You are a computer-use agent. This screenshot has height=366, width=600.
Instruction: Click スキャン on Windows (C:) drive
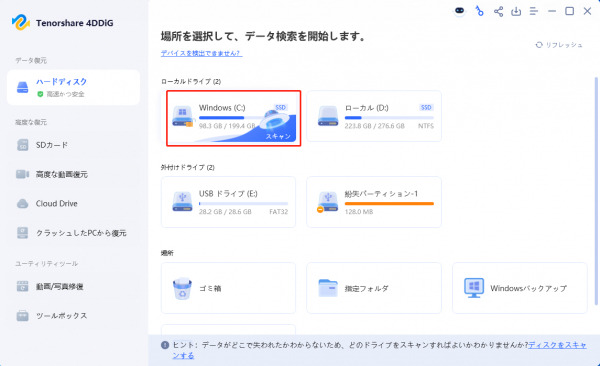click(278, 136)
